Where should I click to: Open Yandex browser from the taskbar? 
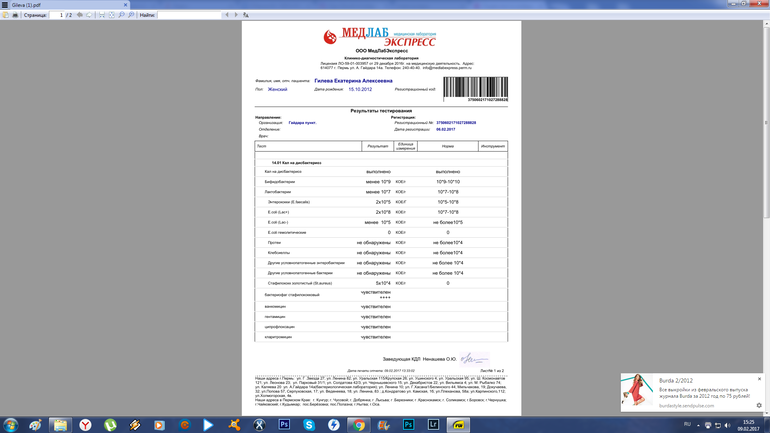(x=85, y=425)
